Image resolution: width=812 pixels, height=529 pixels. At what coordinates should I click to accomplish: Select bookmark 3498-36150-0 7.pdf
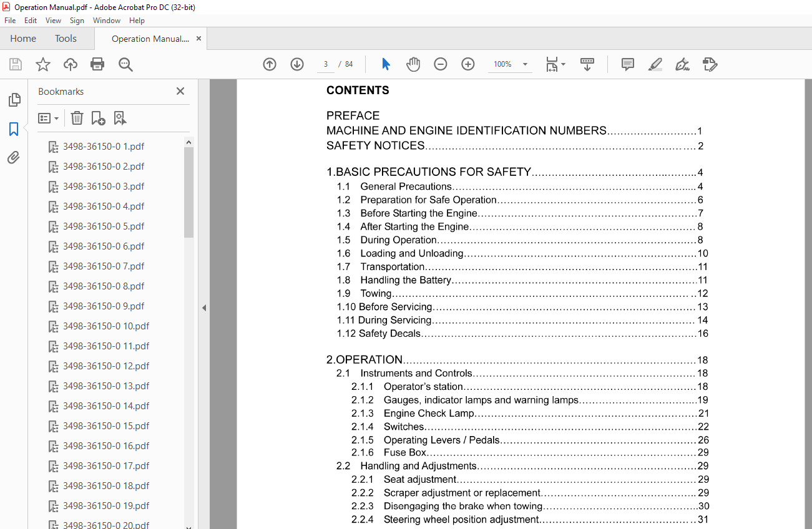tap(104, 266)
